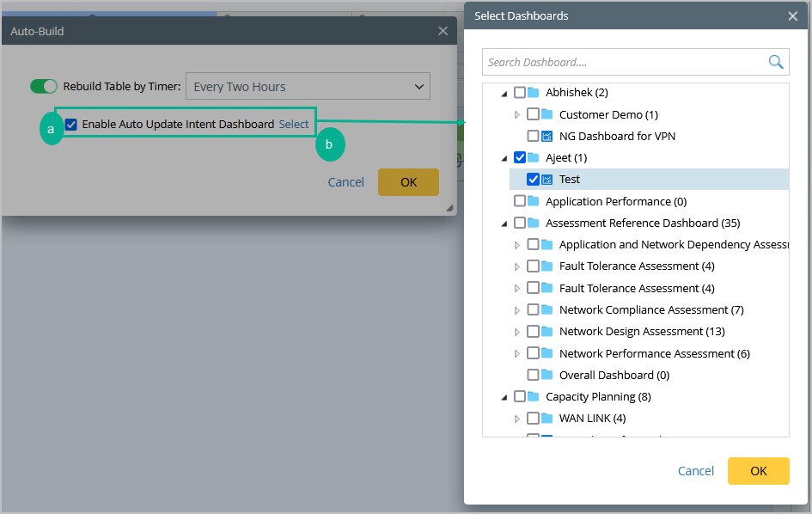Click the WAN LINK folder icon
Image resolution: width=812 pixels, height=514 pixels.
[x=546, y=419]
